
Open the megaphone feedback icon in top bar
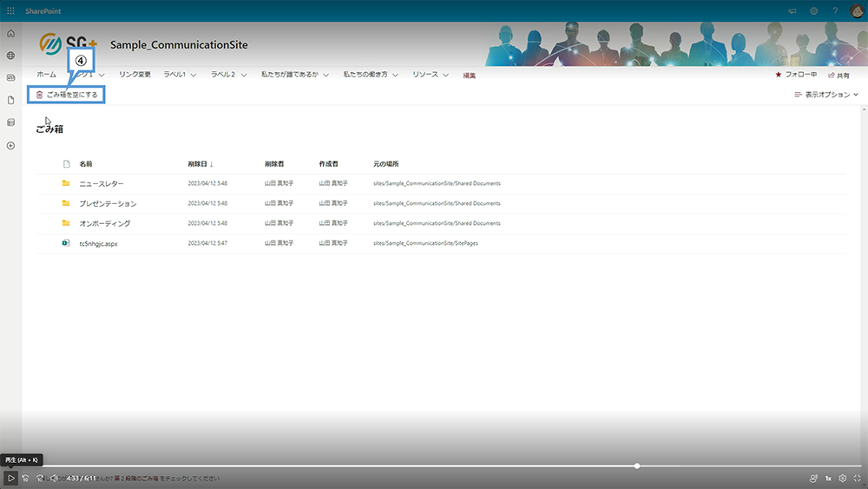pos(792,11)
